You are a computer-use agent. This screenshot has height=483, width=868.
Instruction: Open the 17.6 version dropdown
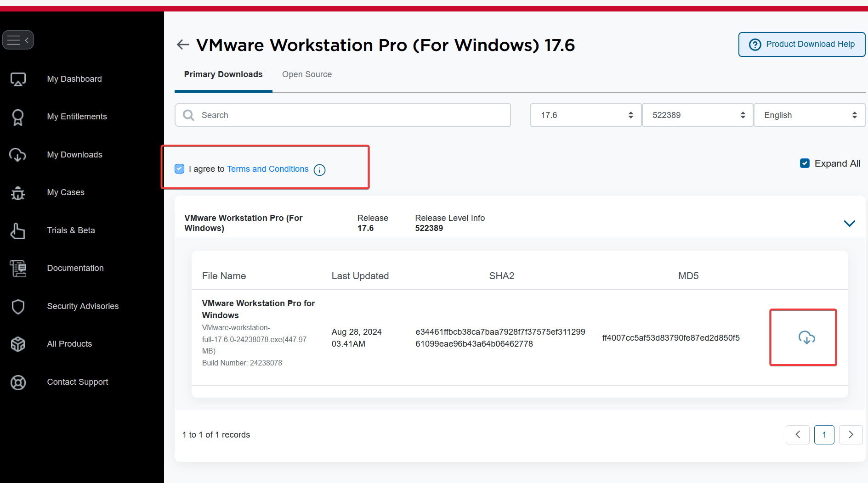point(585,115)
